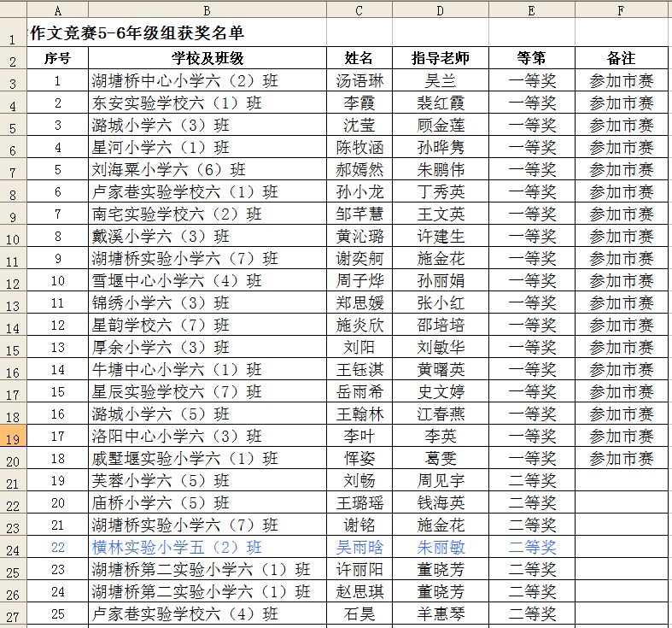Select name cell 刘阳
This screenshot has height=628, width=672.
[x=359, y=347]
